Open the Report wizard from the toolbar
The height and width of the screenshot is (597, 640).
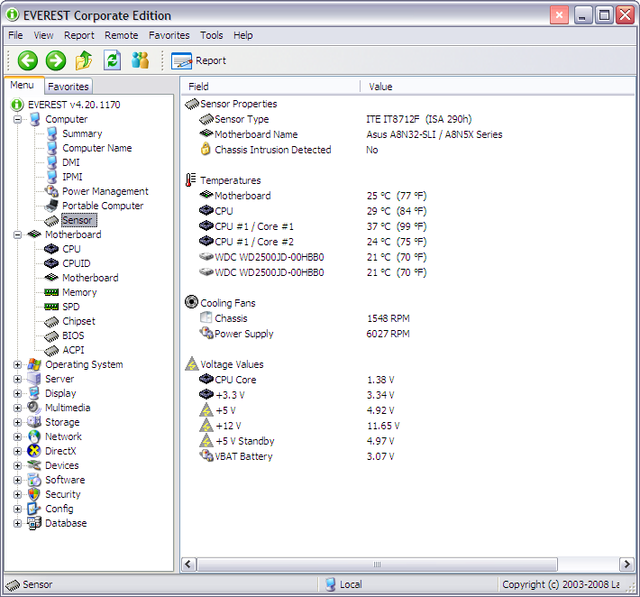198,61
